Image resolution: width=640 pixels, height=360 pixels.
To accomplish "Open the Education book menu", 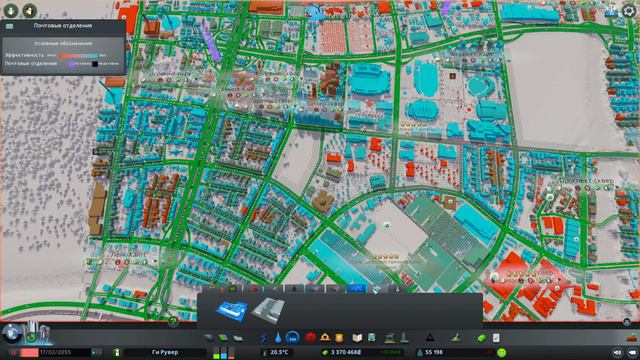I will tap(357, 338).
